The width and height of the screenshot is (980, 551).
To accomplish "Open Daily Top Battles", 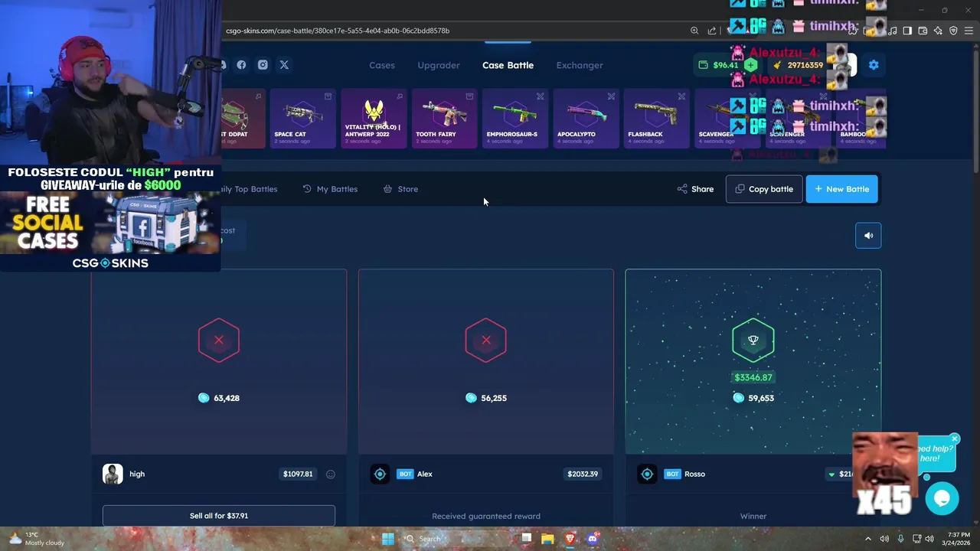I will click(249, 189).
